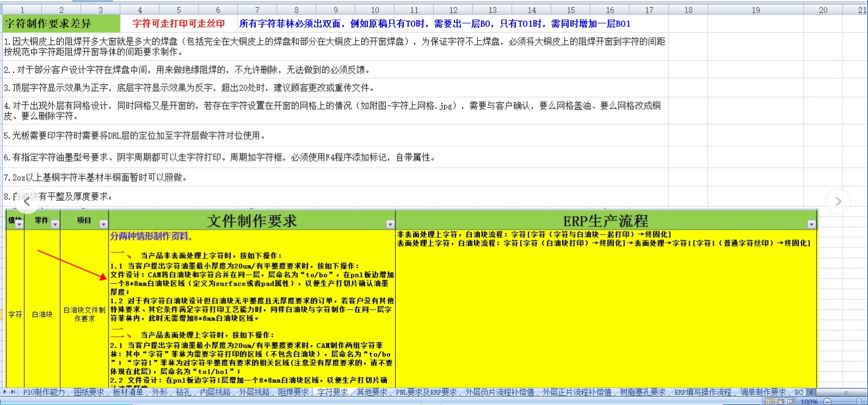Select row 6 text 有指定字符油墨型号要求
This screenshot has width=868, height=405.
[220, 157]
